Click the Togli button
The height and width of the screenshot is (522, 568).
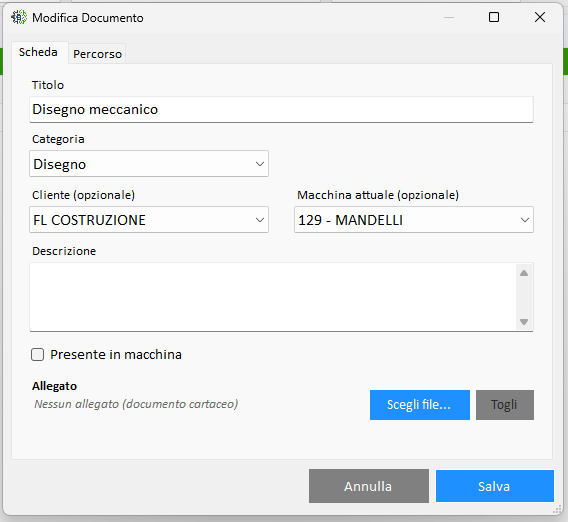point(505,405)
